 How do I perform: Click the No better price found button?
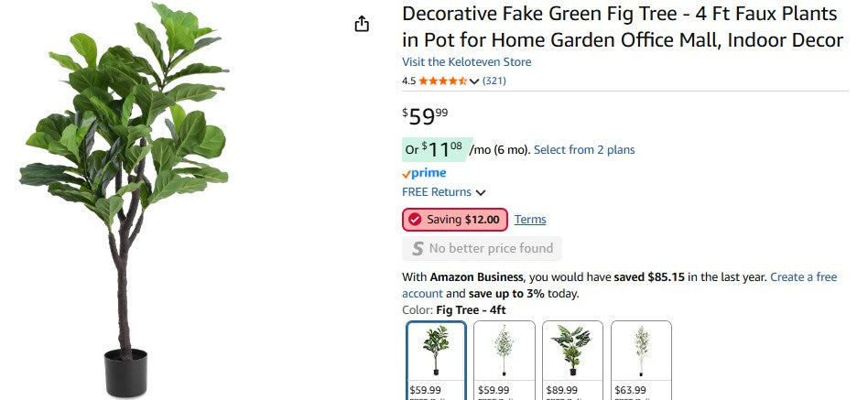pyautogui.click(x=482, y=248)
